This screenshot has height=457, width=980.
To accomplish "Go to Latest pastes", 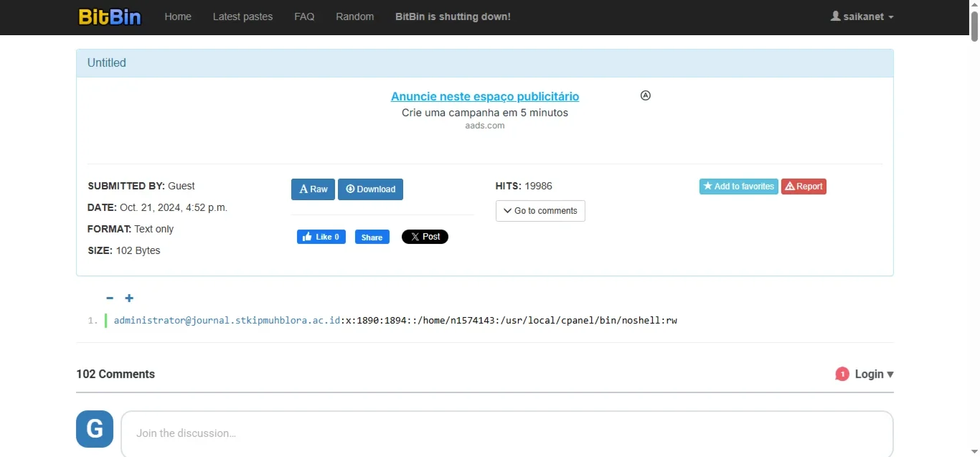I will 242,17.
